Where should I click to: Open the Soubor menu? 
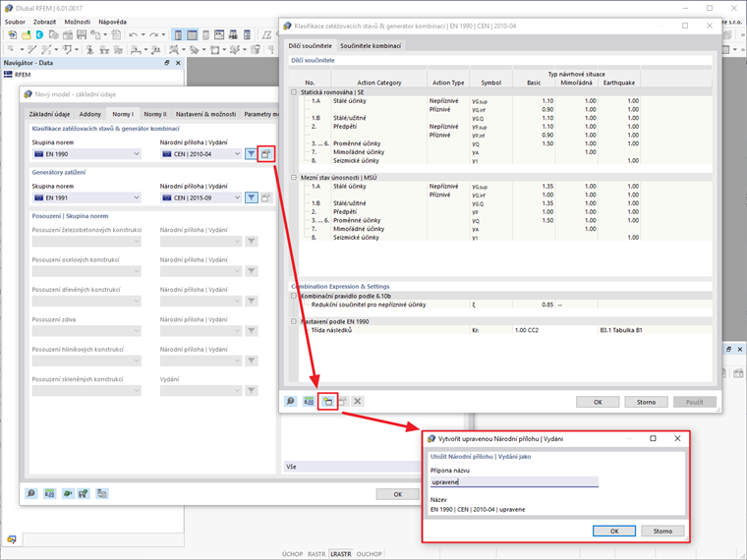pos(15,22)
